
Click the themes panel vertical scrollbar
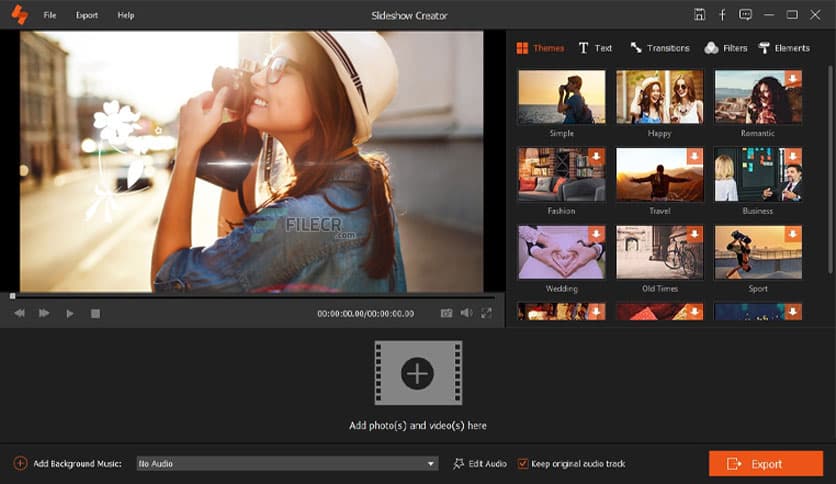tap(830, 171)
